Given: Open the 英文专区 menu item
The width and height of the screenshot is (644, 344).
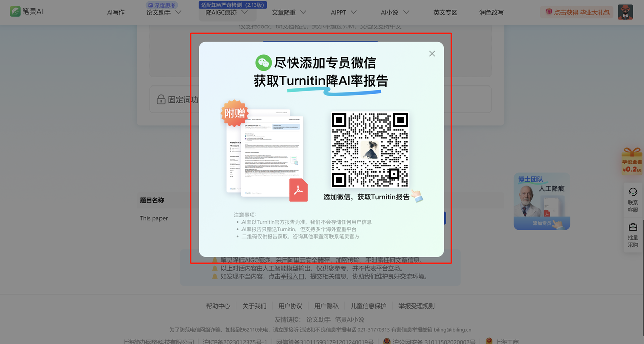Looking at the screenshot, I should coord(445,12).
